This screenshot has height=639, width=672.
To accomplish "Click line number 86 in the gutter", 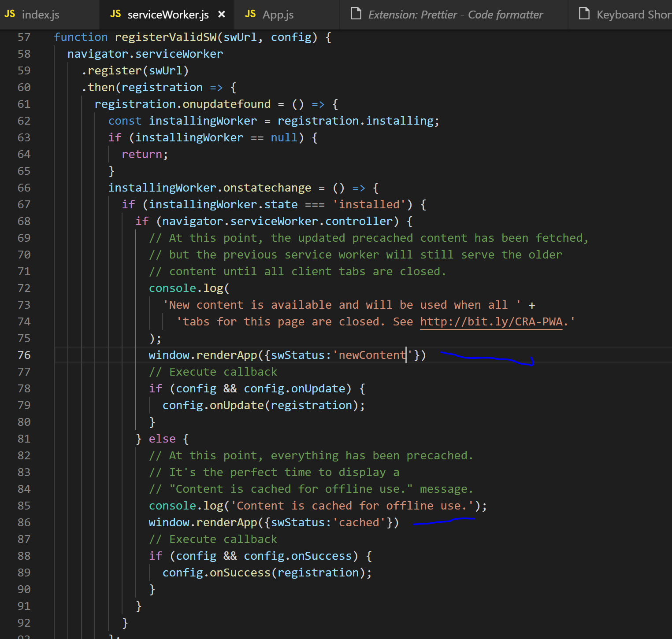I will [x=24, y=522].
